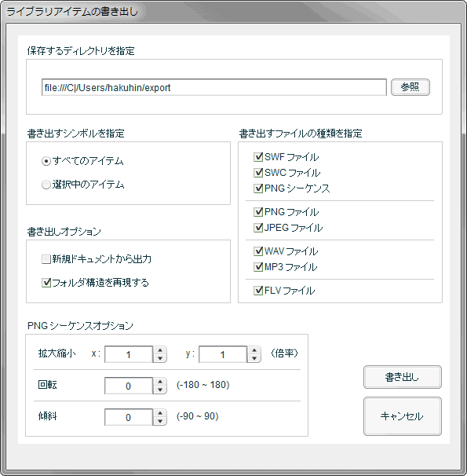The image size is (467, 476).
Task: Decrease the 回転 rotation value
Action: pyautogui.click(x=160, y=390)
